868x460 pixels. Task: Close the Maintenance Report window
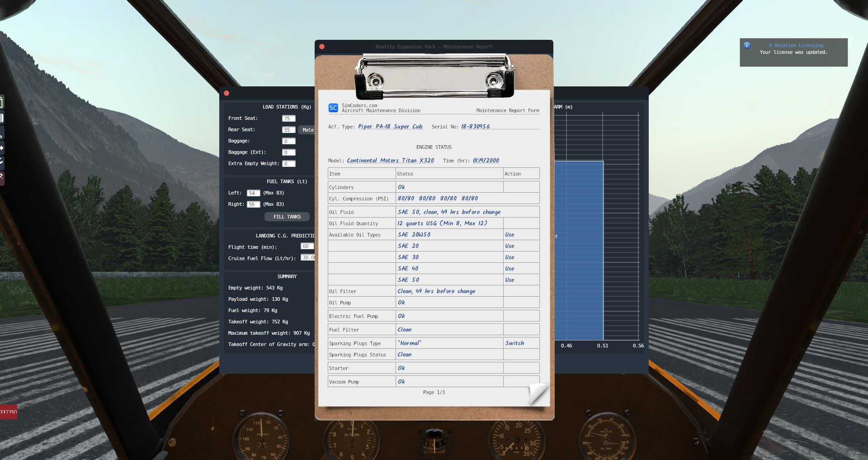tap(322, 47)
